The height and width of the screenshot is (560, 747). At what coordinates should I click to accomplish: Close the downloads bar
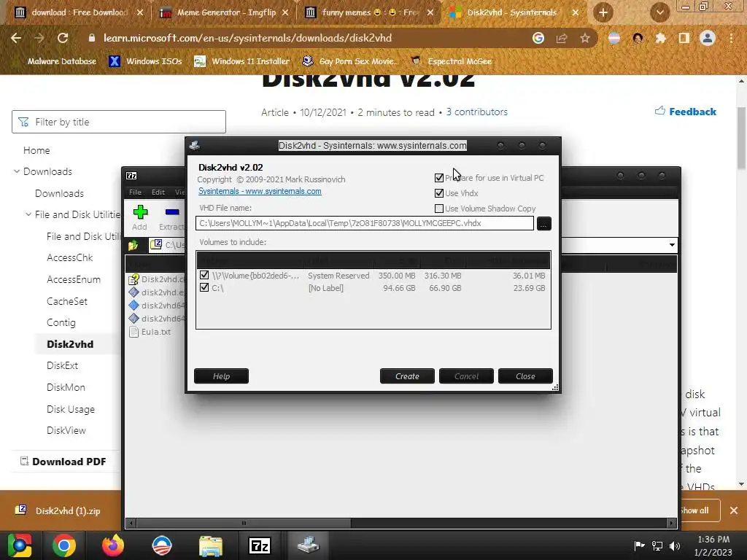pyautogui.click(x=734, y=510)
